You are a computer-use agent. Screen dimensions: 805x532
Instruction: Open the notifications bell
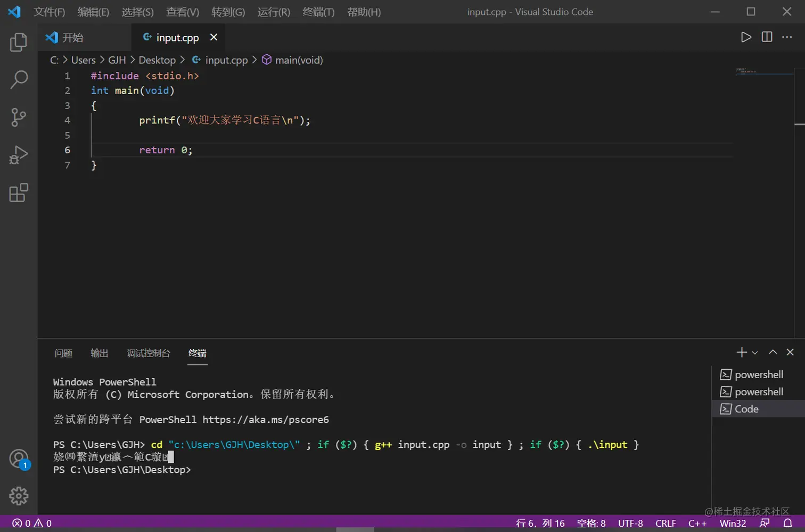pyautogui.click(x=788, y=523)
